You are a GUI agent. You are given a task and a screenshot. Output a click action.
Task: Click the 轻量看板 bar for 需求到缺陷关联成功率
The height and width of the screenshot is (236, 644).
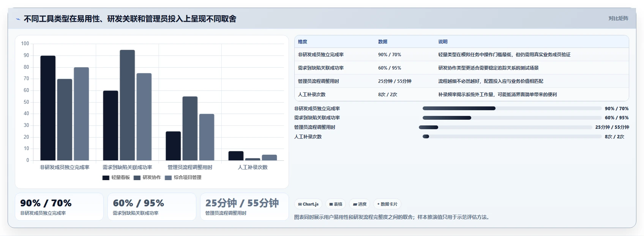point(110,125)
